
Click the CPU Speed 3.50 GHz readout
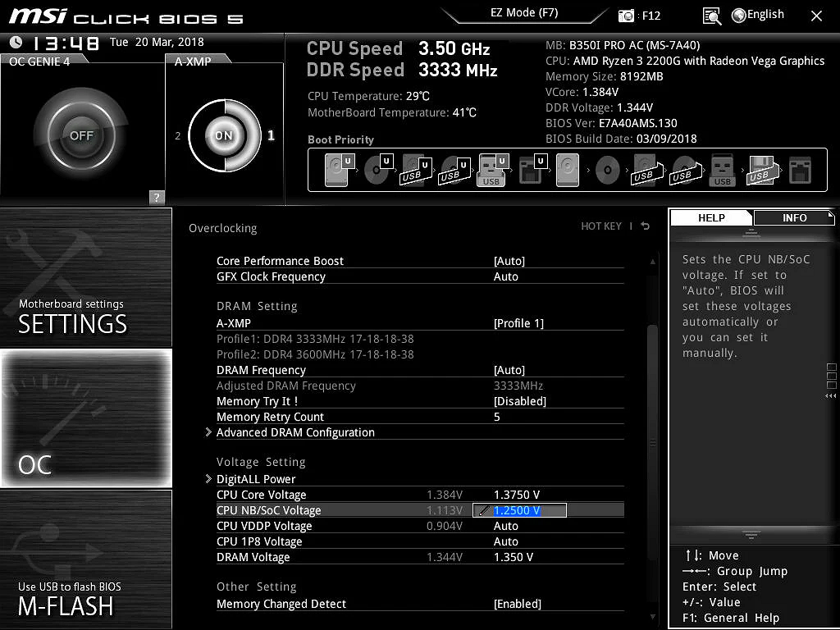point(398,48)
